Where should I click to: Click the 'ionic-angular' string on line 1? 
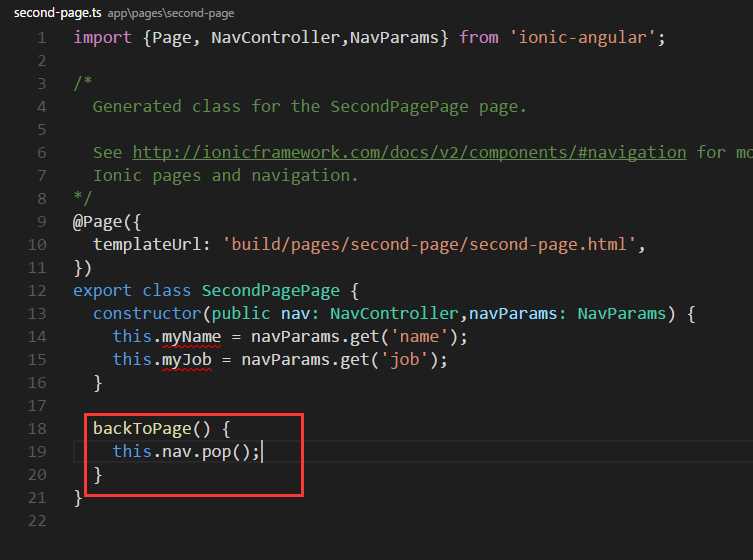[582, 37]
